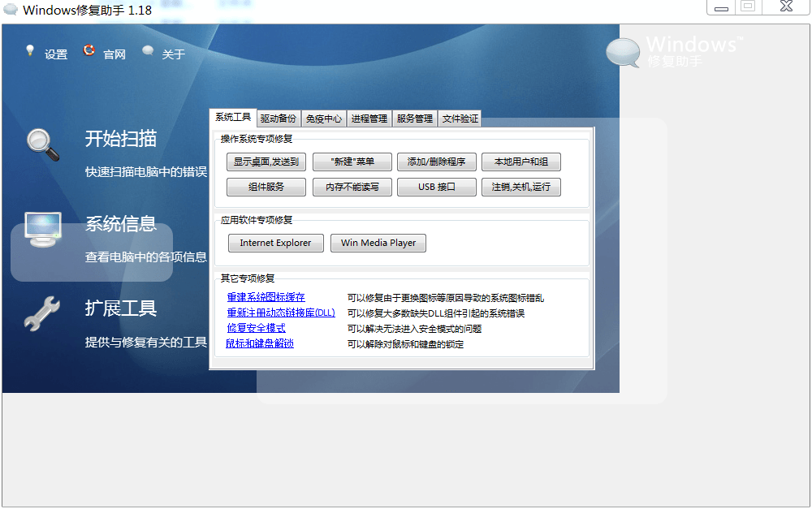Open the 免疫中心 tab

coord(324,119)
